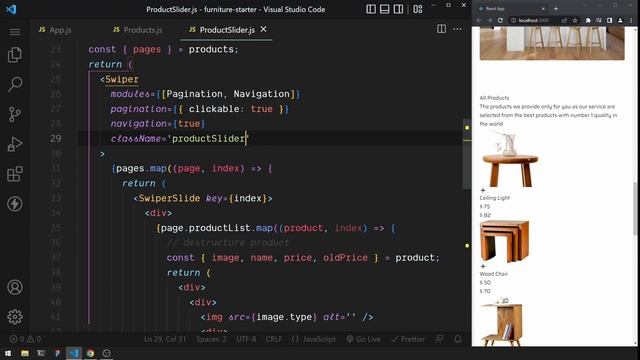
Task: Click 'Wood Chair' product name
Action: (493, 274)
